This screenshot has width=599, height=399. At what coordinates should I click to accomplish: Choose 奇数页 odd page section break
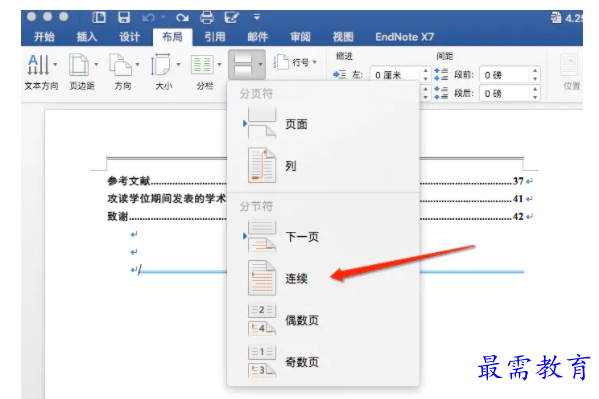click(323, 361)
